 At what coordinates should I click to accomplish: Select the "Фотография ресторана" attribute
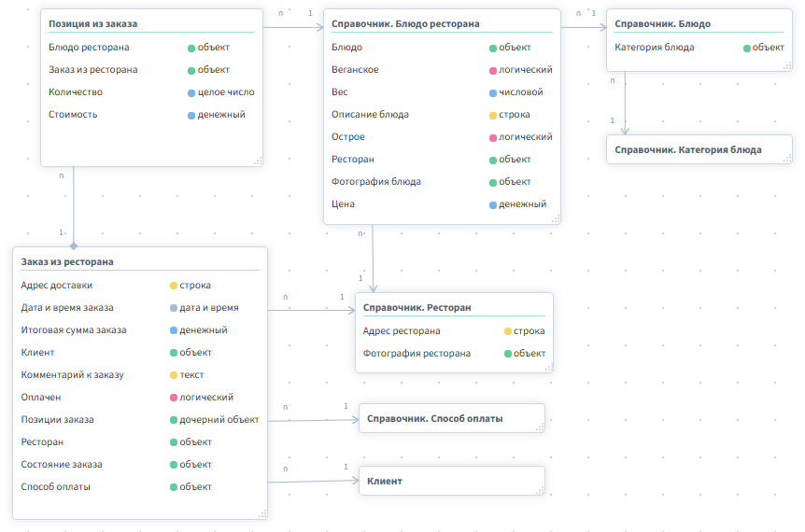(417, 354)
